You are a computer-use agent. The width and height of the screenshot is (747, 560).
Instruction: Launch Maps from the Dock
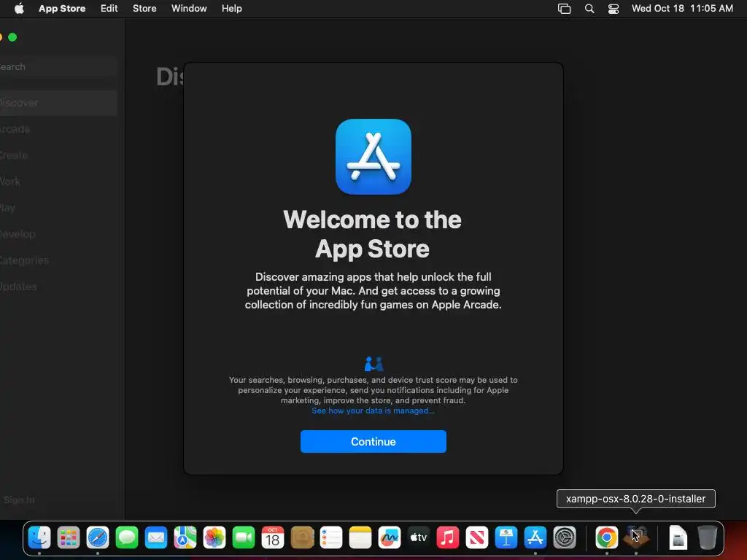pyautogui.click(x=185, y=538)
